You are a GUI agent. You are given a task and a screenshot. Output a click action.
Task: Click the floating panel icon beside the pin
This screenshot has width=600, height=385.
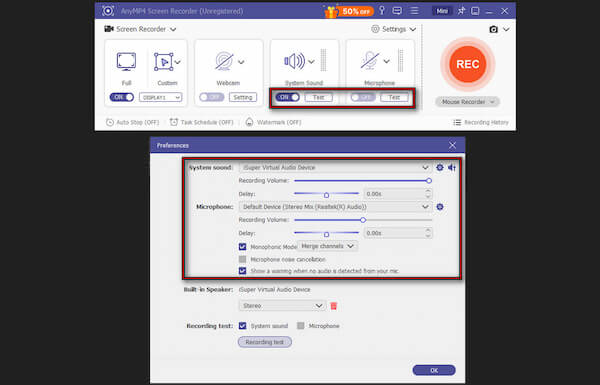(x=475, y=11)
